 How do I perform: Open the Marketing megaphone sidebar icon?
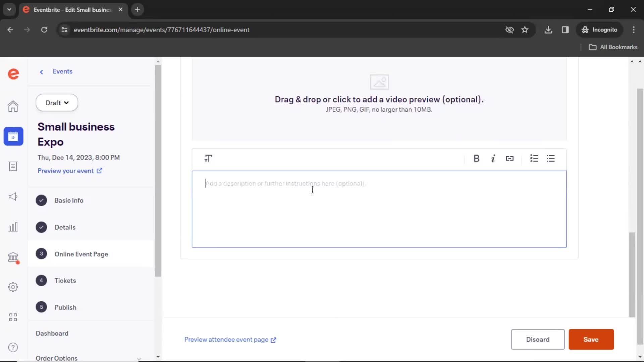13,196
